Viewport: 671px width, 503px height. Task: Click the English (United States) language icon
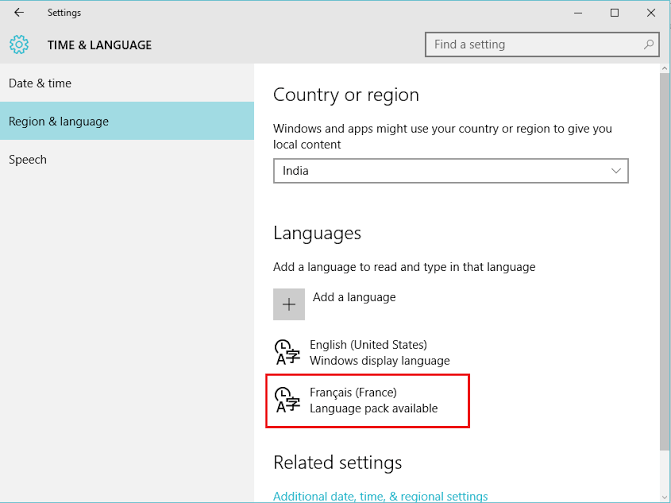point(287,352)
